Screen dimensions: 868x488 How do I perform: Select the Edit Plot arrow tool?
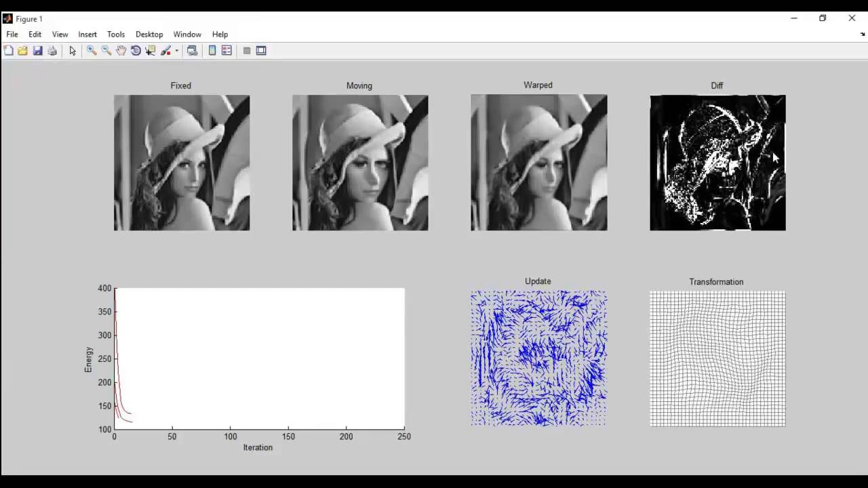73,51
